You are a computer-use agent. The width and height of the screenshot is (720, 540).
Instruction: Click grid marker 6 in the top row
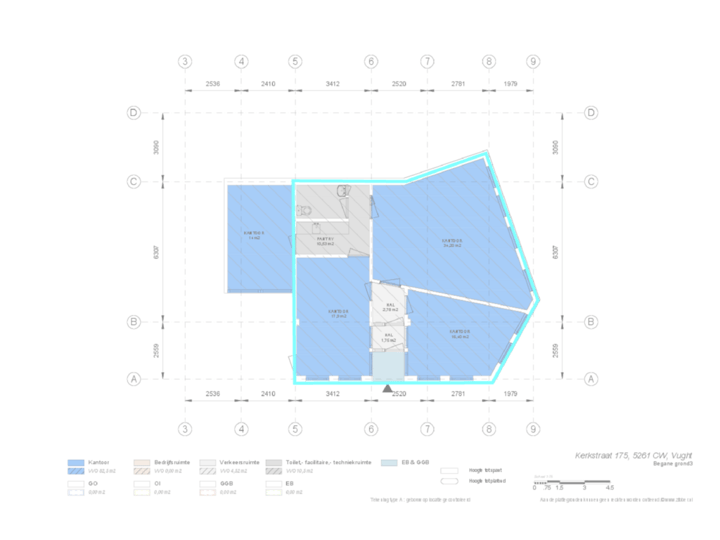[x=371, y=62]
